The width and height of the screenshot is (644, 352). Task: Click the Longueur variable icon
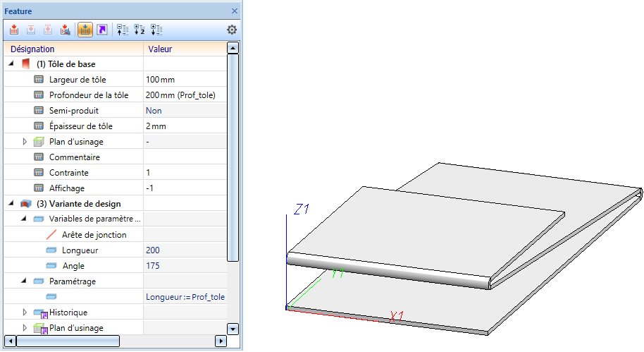(51, 250)
